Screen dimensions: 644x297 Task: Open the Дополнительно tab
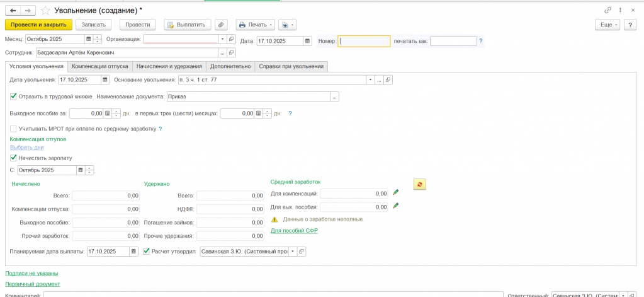(x=230, y=66)
